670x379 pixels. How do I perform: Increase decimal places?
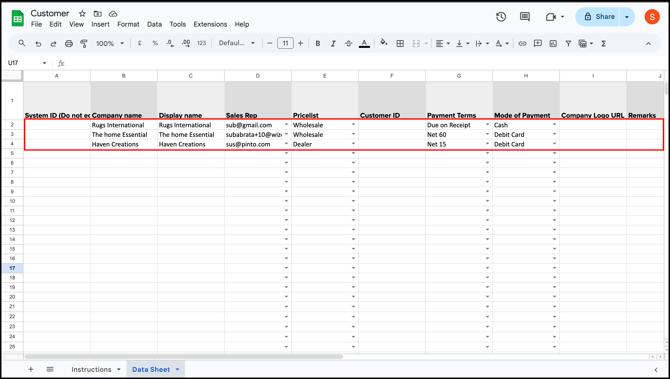point(186,44)
